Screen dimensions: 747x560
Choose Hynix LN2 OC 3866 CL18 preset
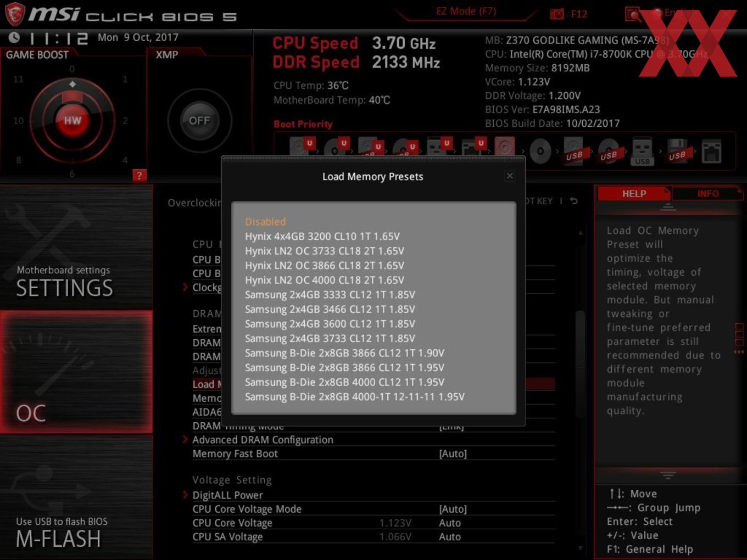(x=325, y=266)
